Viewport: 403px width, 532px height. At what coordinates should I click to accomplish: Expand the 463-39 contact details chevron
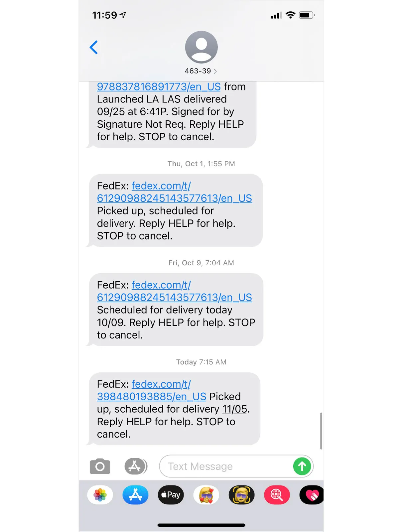click(215, 71)
